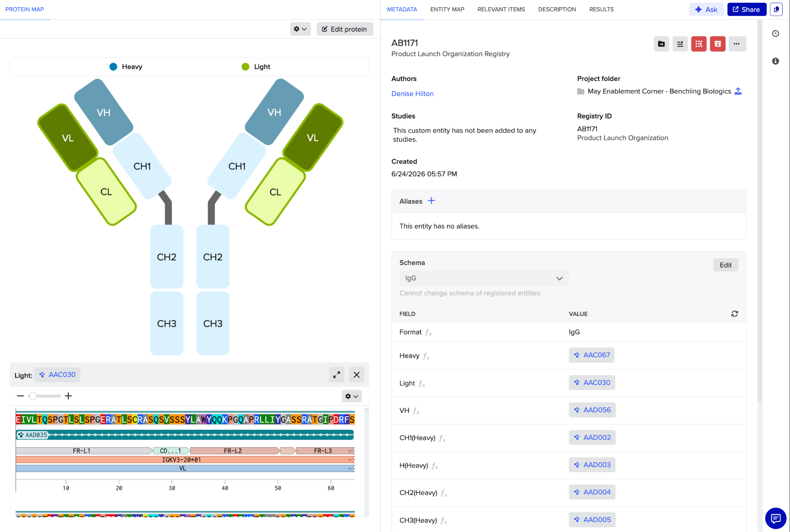Toggle the Heavy chain legend item
The width and height of the screenshot is (790, 532).
coord(126,67)
